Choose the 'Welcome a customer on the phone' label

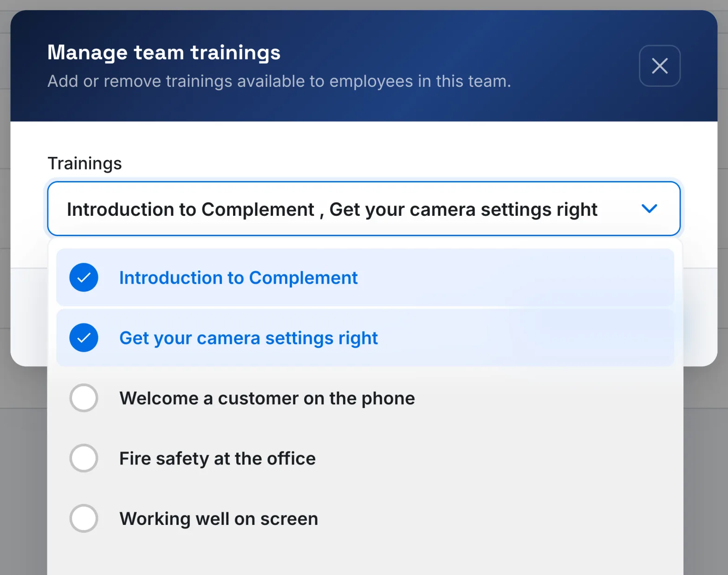pyautogui.click(x=267, y=398)
